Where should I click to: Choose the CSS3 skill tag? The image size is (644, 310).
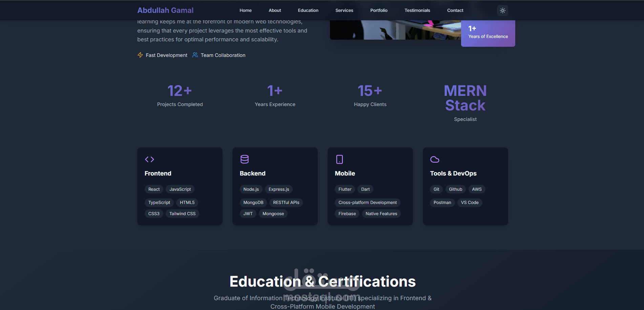154,214
